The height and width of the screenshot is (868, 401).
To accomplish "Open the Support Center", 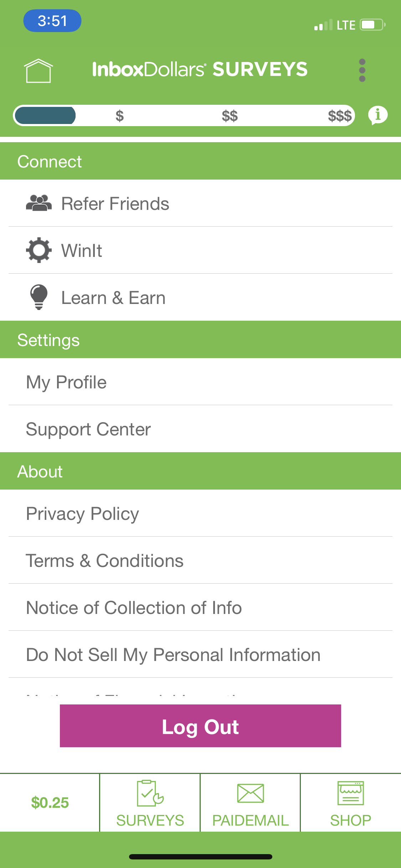I will coord(88,429).
